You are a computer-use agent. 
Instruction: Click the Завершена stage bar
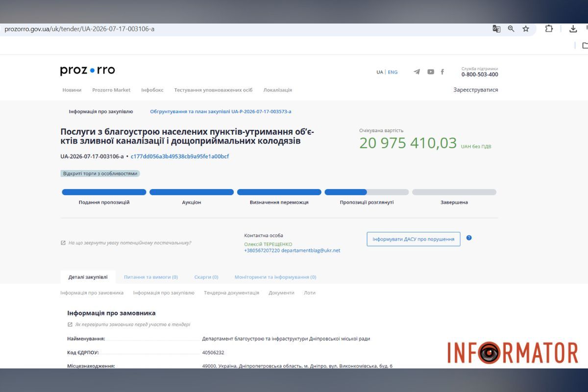454,192
